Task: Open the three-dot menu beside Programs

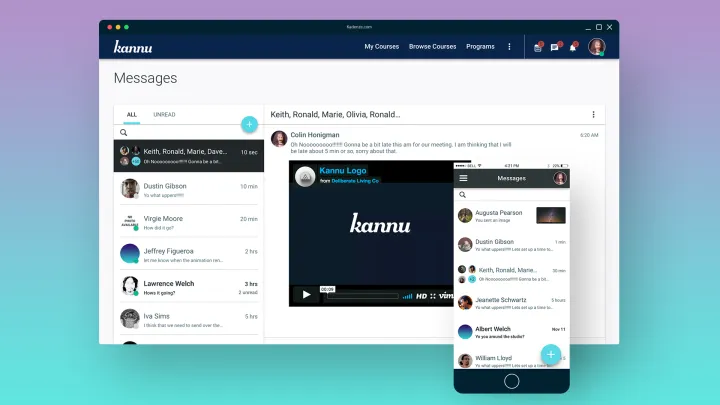Action: 509,47
